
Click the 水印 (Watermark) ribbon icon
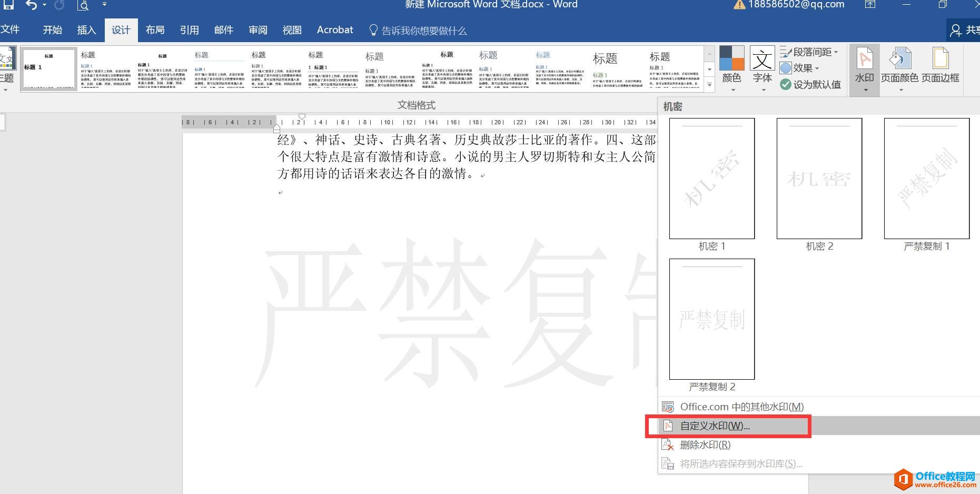click(x=863, y=63)
